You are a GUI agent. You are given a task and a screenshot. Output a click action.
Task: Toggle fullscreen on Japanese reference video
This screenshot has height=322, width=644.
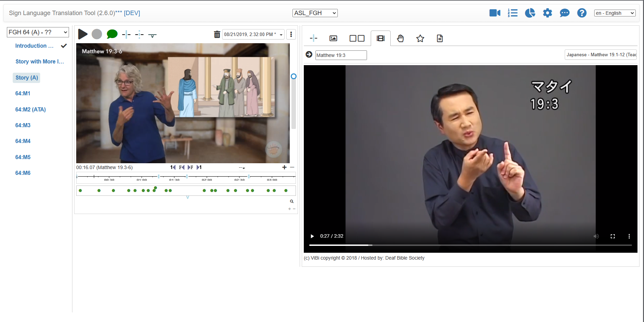[x=613, y=236]
